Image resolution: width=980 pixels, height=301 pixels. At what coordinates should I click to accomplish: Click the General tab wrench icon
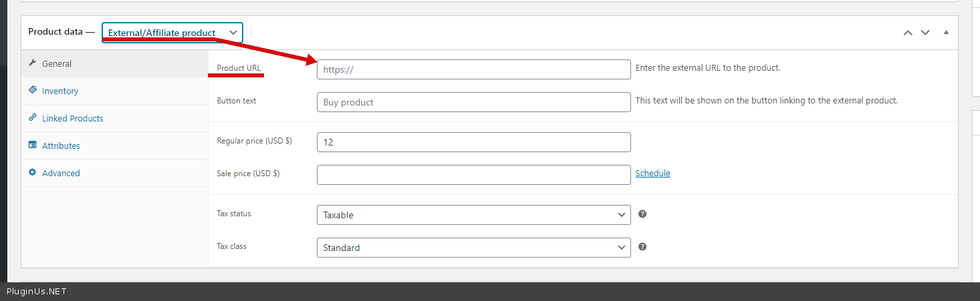(32, 63)
